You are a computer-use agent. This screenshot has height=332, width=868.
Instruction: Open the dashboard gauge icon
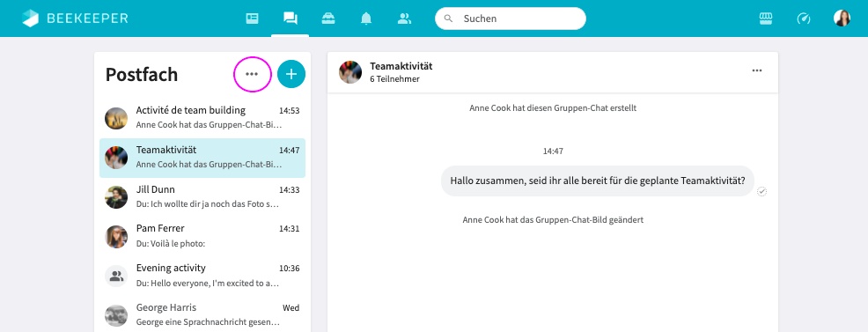tap(803, 18)
